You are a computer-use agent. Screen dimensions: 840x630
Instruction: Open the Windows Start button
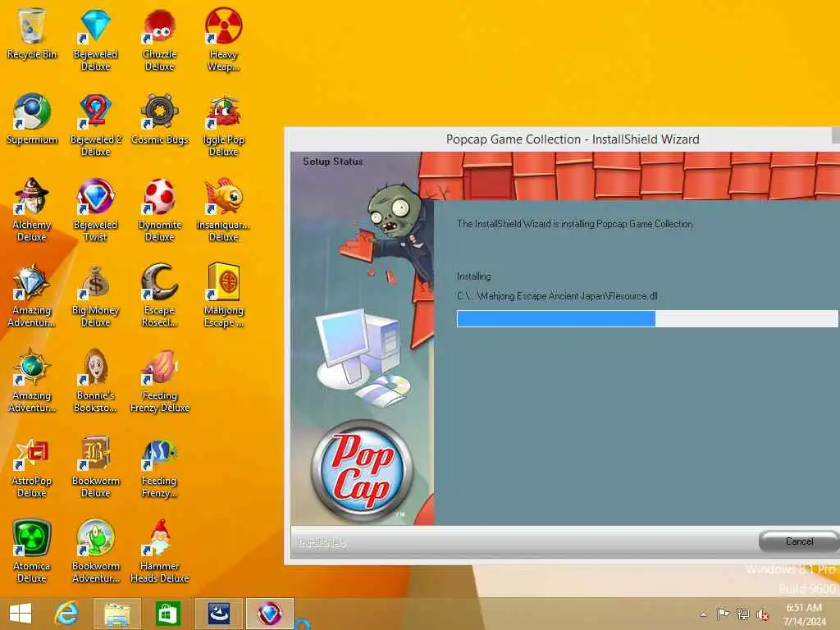(21, 614)
